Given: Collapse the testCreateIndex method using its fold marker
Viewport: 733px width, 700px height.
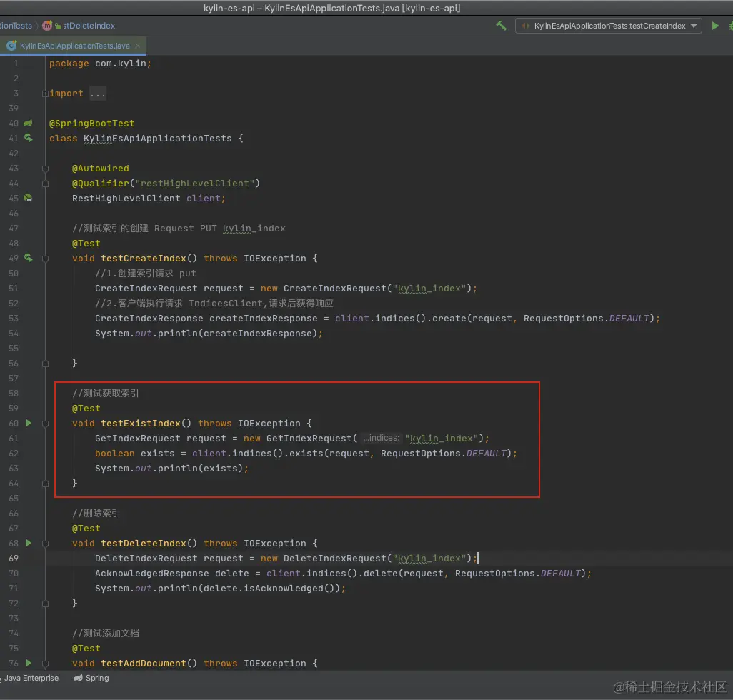Looking at the screenshot, I should pyautogui.click(x=45, y=259).
